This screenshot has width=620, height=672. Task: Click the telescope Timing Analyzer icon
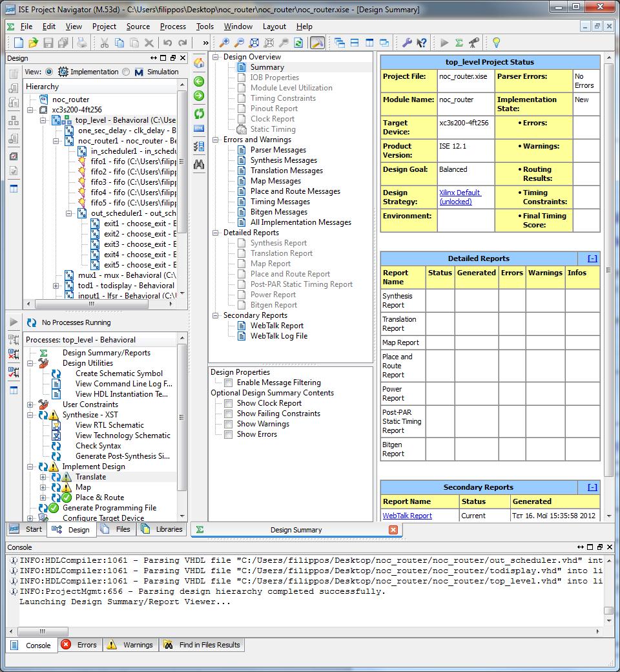[474, 43]
